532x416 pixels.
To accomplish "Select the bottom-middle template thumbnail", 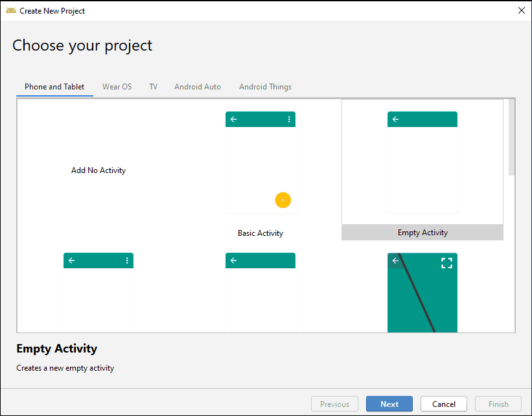I will pos(260,292).
